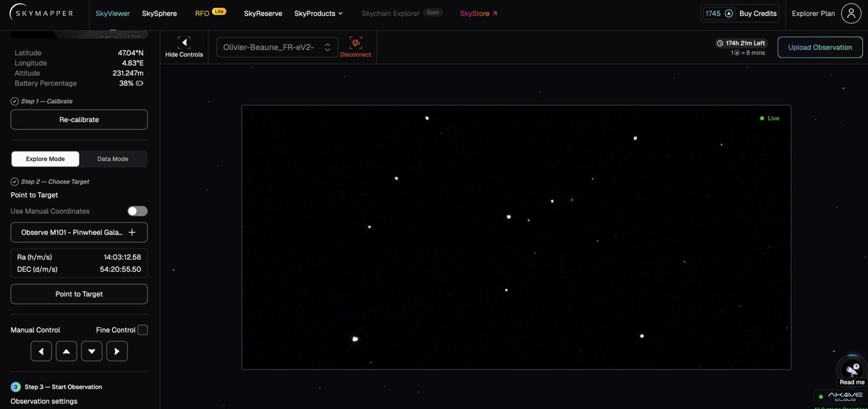This screenshot has width=868, height=409.
Task: Move telescope down with the arrow button
Action: (x=91, y=351)
